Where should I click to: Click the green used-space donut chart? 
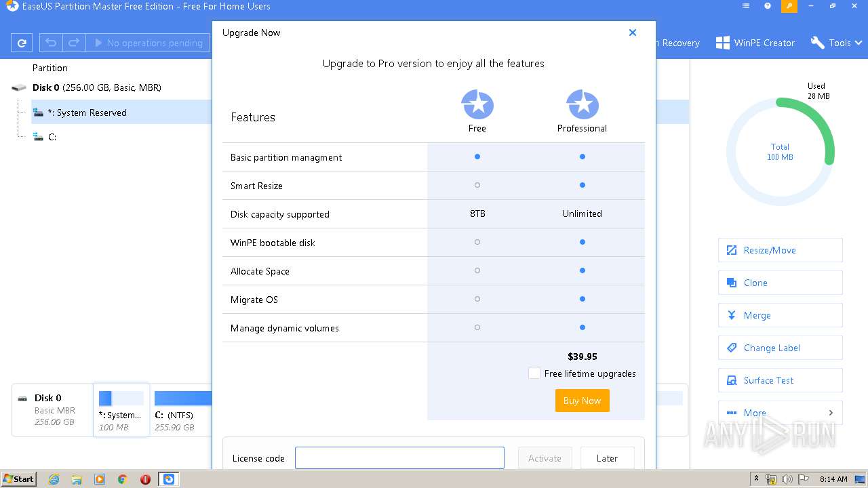pos(780,152)
